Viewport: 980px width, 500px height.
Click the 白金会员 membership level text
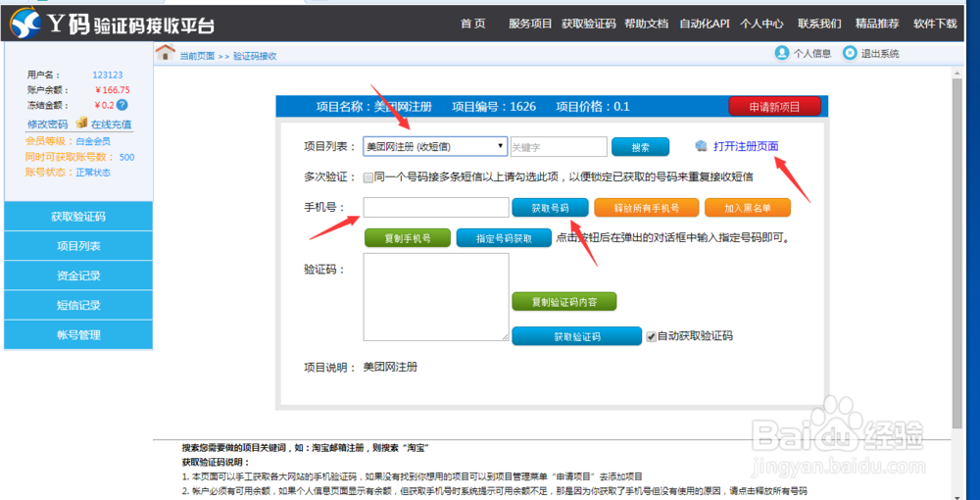[x=93, y=141]
